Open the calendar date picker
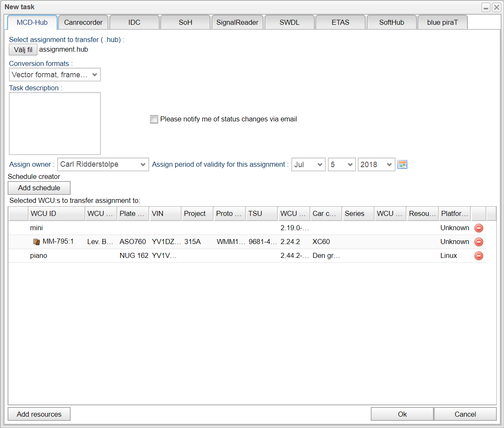504x428 pixels. [x=402, y=165]
